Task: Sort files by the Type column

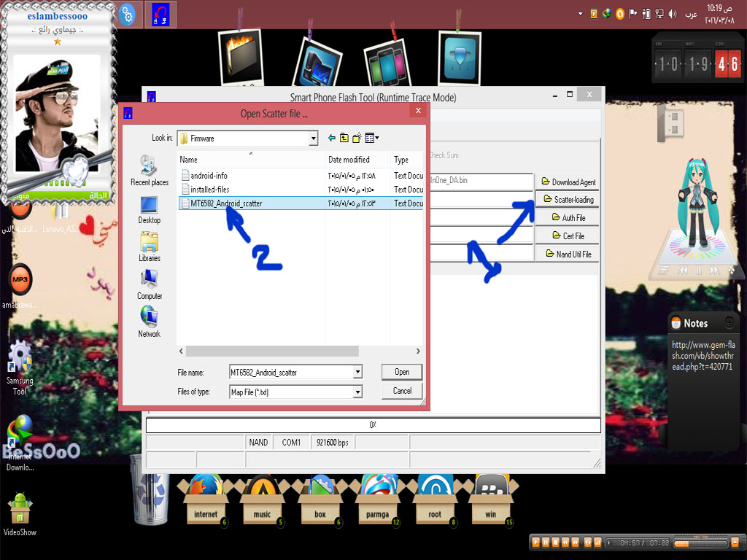Action: pos(407,160)
